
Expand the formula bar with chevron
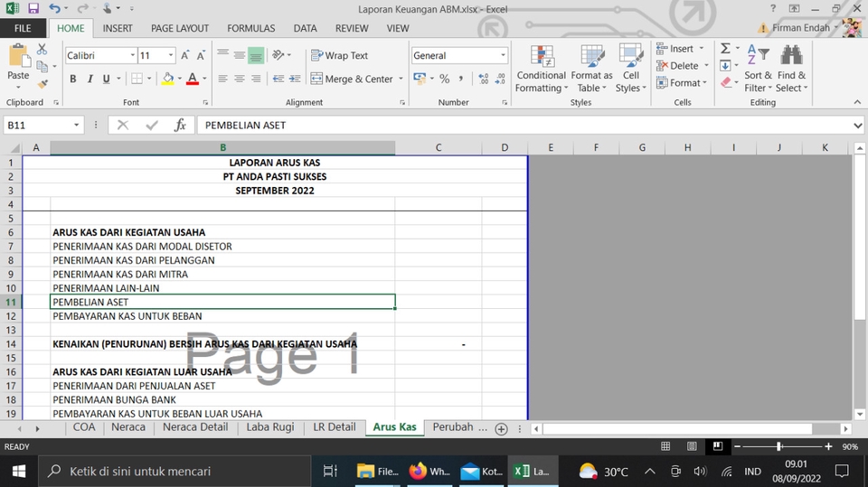pyautogui.click(x=857, y=126)
